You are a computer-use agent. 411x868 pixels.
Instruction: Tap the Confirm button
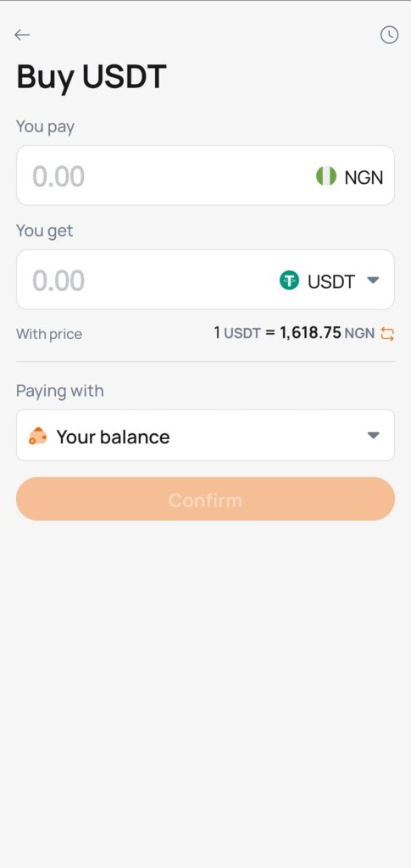click(205, 499)
